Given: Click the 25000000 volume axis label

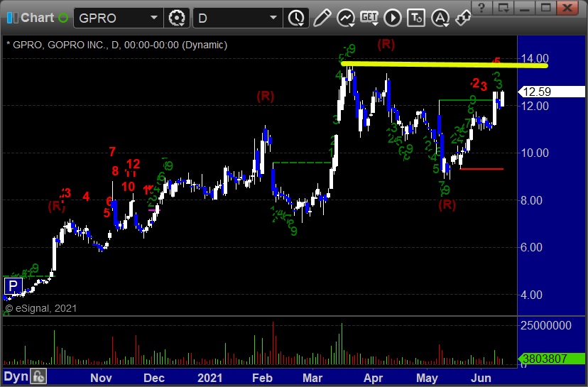Looking at the screenshot, I should (x=546, y=325).
